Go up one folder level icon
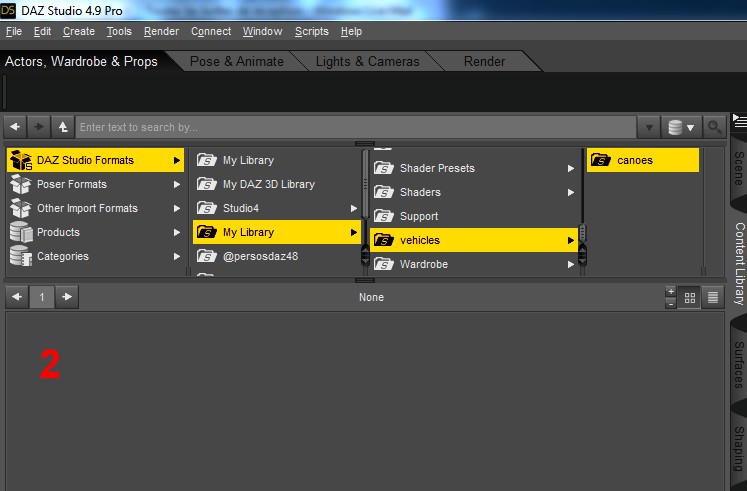The width and height of the screenshot is (747, 491). point(63,127)
